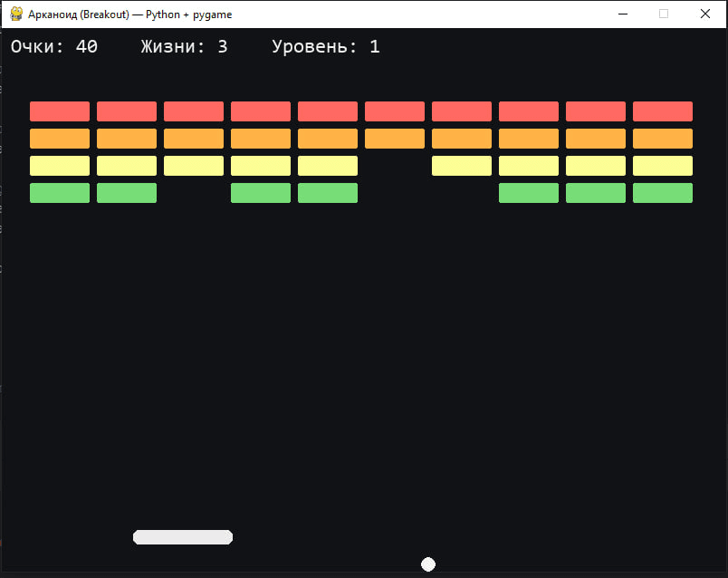The width and height of the screenshot is (728, 578).
Task: Click the yellow brick just left of the gap
Action: [328, 166]
